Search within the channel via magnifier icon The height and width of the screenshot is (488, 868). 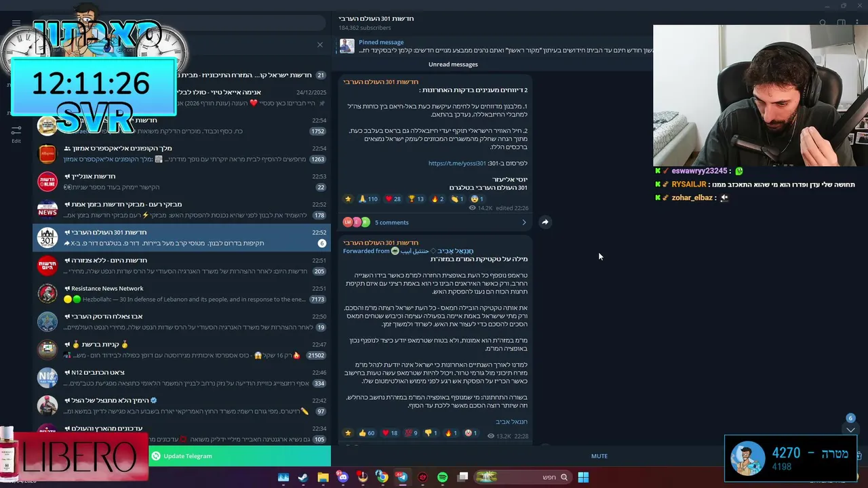tap(823, 23)
